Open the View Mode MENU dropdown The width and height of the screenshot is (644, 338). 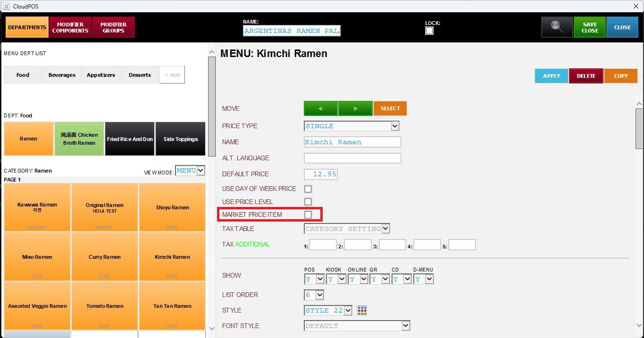[190, 171]
